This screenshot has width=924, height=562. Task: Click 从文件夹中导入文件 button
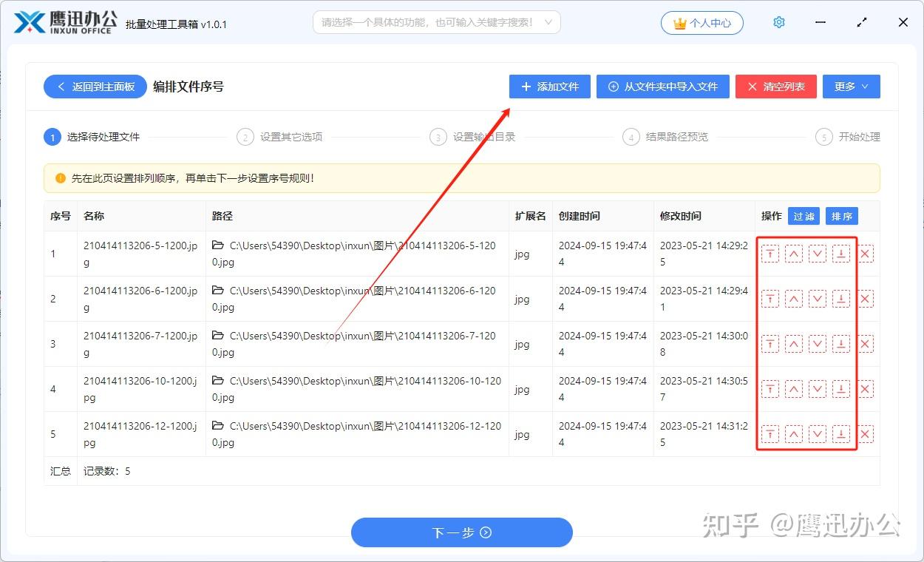pos(663,87)
